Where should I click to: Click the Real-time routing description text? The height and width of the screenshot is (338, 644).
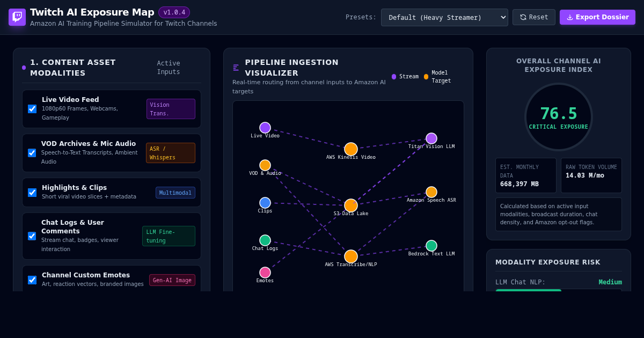[309, 87]
